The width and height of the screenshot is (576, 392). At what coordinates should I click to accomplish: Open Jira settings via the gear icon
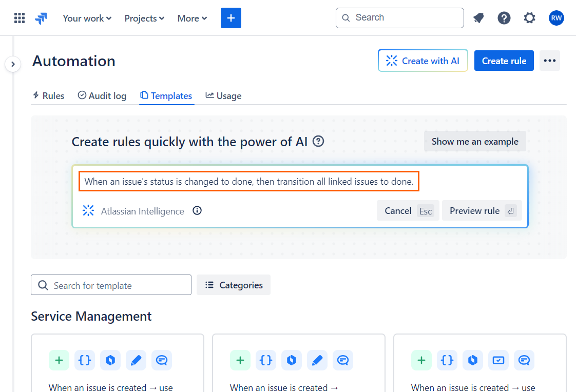529,17
